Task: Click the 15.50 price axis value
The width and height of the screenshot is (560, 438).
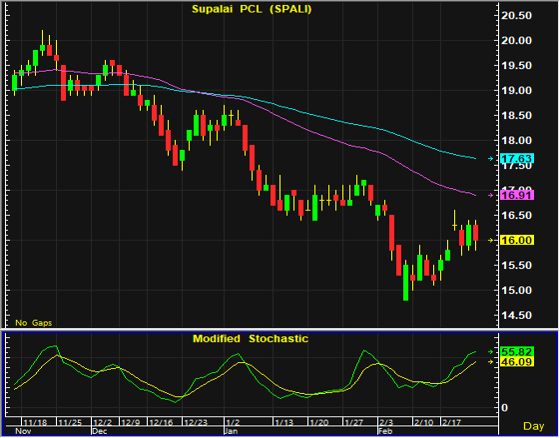Action: coord(516,265)
